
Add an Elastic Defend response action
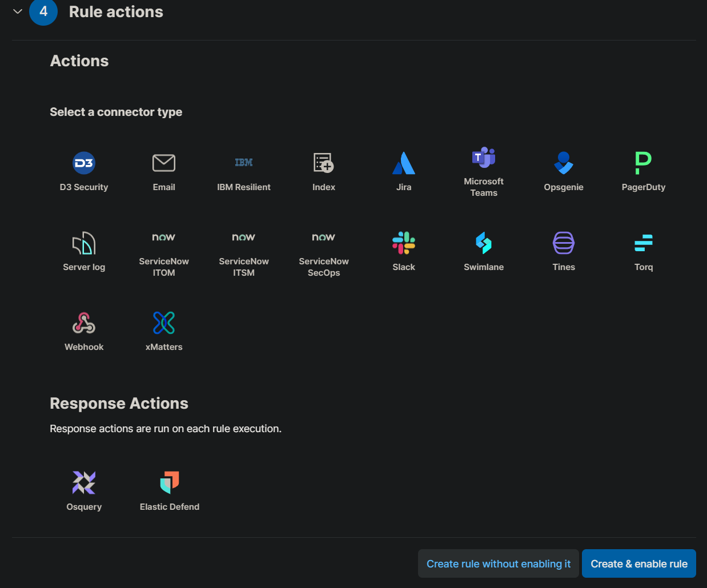[170, 491]
